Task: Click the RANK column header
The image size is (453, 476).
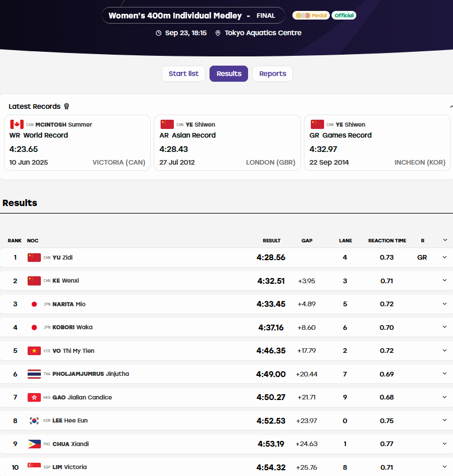Action: point(14,241)
